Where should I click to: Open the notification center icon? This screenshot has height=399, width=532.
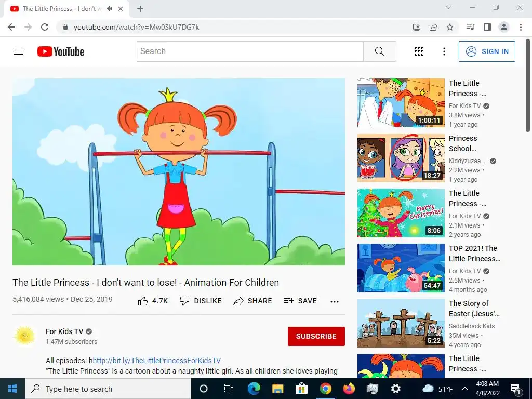(x=515, y=389)
